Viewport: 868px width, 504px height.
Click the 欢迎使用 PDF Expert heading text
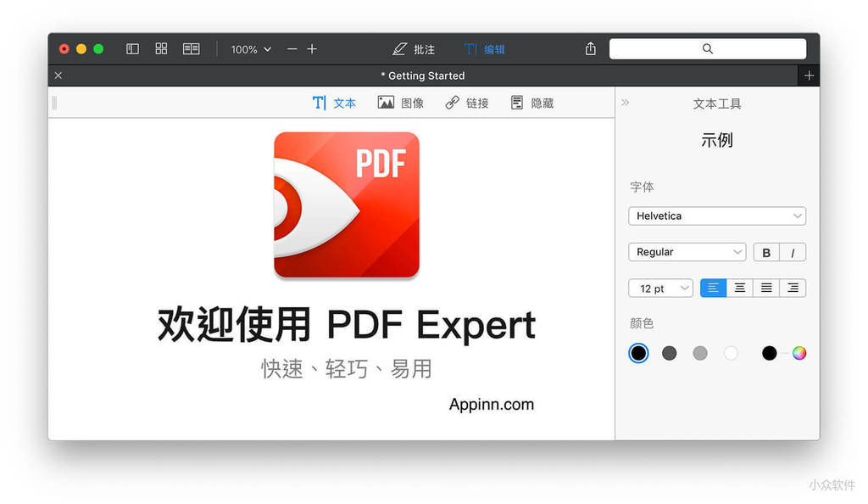[x=347, y=325]
